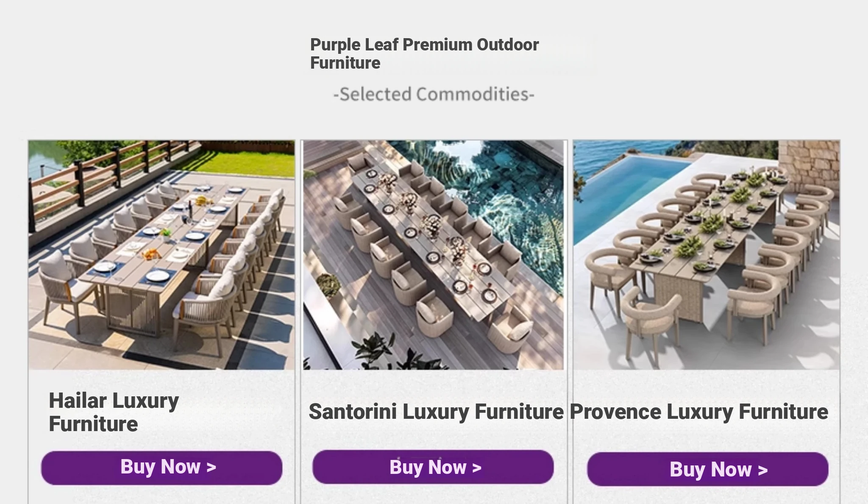Click the arrow on Santorini's Buy Now button
868x504 pixels.
point(477,468)
